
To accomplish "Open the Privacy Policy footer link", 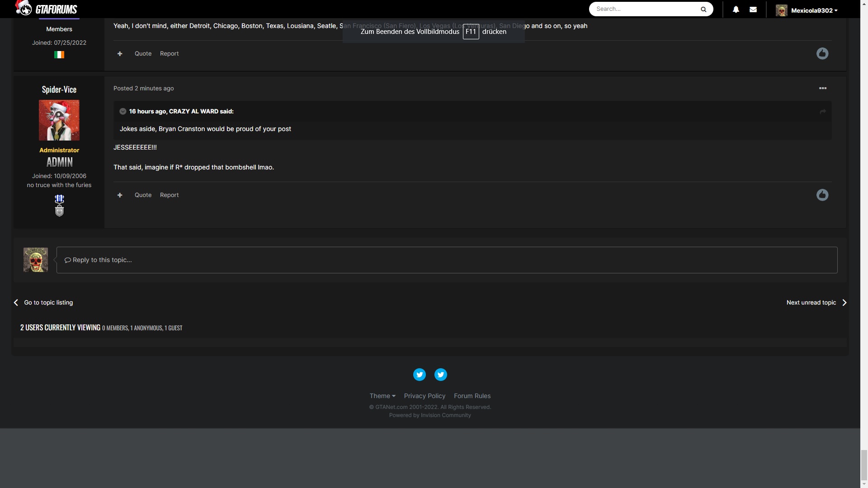I will (425, 396).
